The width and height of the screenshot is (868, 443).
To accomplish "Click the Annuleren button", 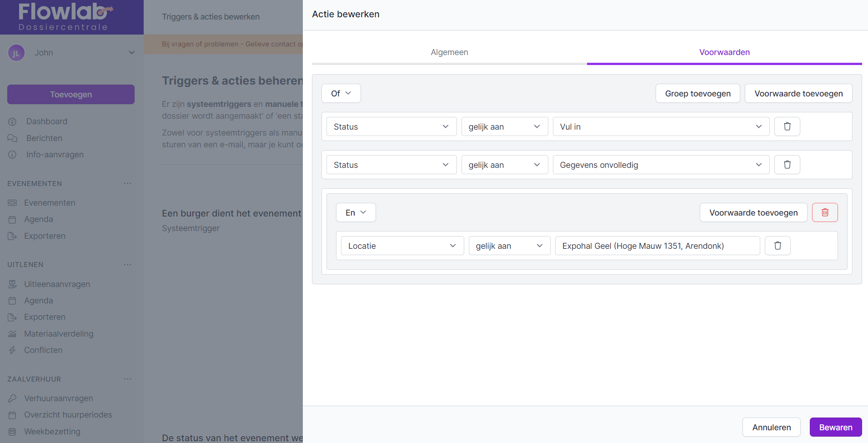I will click(771, 427).
